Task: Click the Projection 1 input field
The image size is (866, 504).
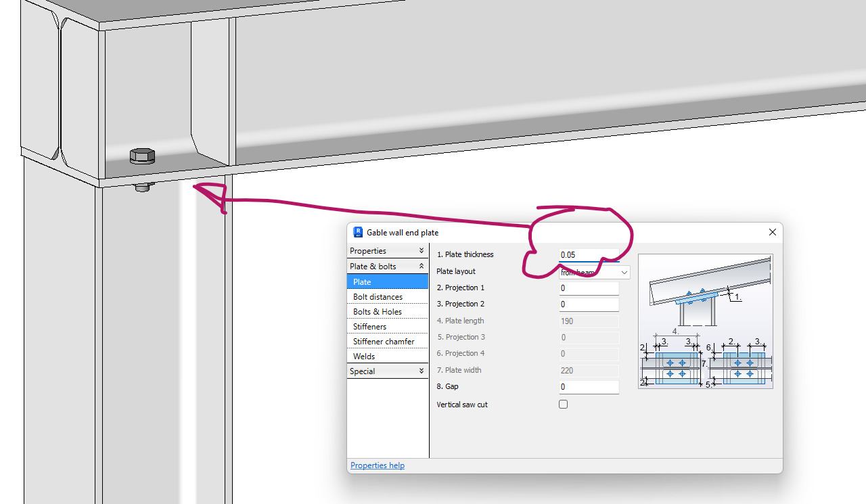Action: [x=589, y=288]
